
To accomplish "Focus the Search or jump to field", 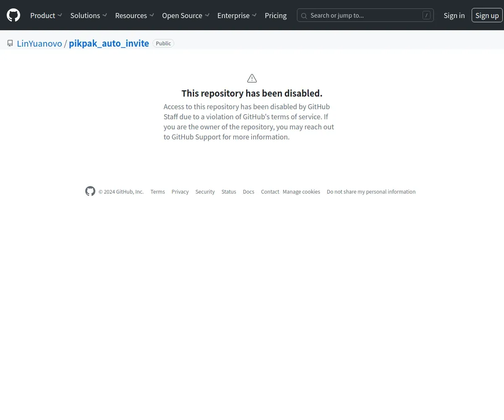I will tap(365, 16).
